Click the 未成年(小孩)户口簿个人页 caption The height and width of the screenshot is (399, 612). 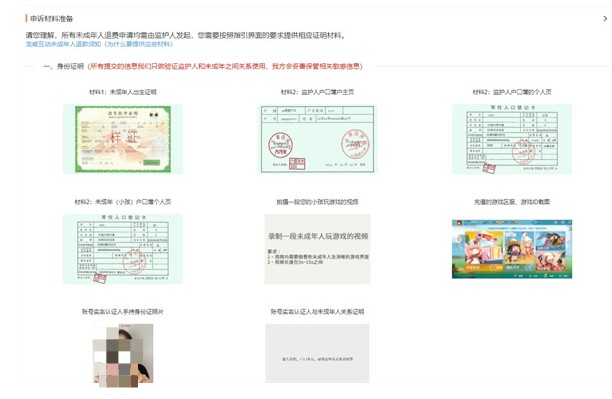click(x=123, y=202)
